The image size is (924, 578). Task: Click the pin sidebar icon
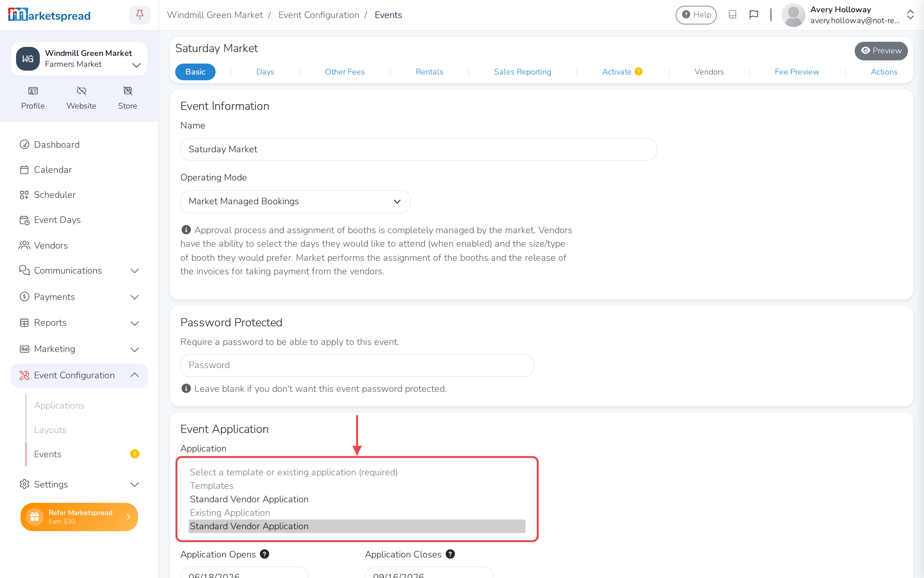[140, 15]
